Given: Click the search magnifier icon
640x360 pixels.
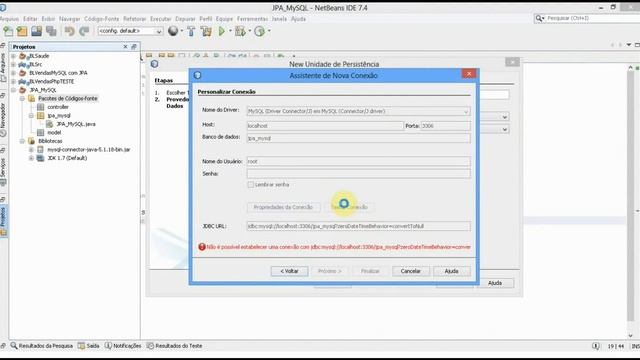Looking at the screenshot, I should click(539, 18).
